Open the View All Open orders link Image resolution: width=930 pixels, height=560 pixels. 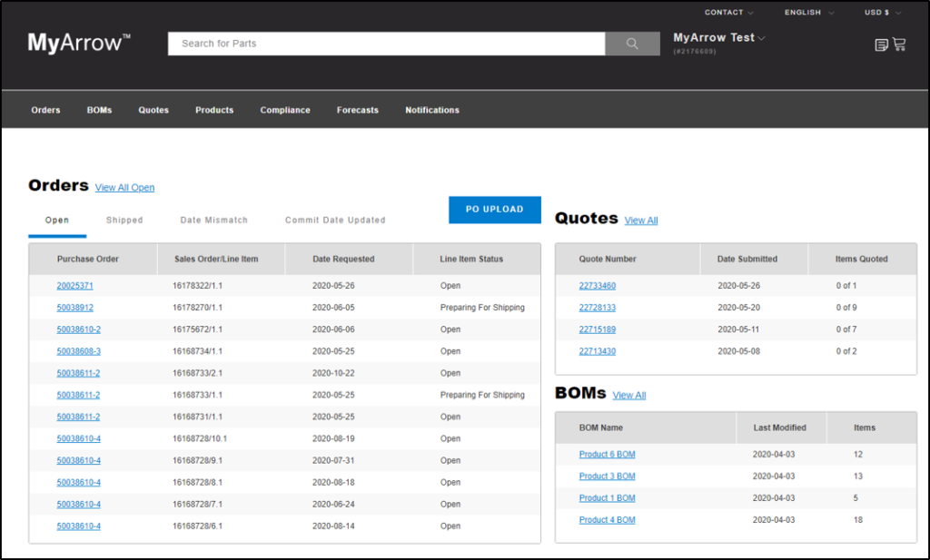click(x=124, y=188)
